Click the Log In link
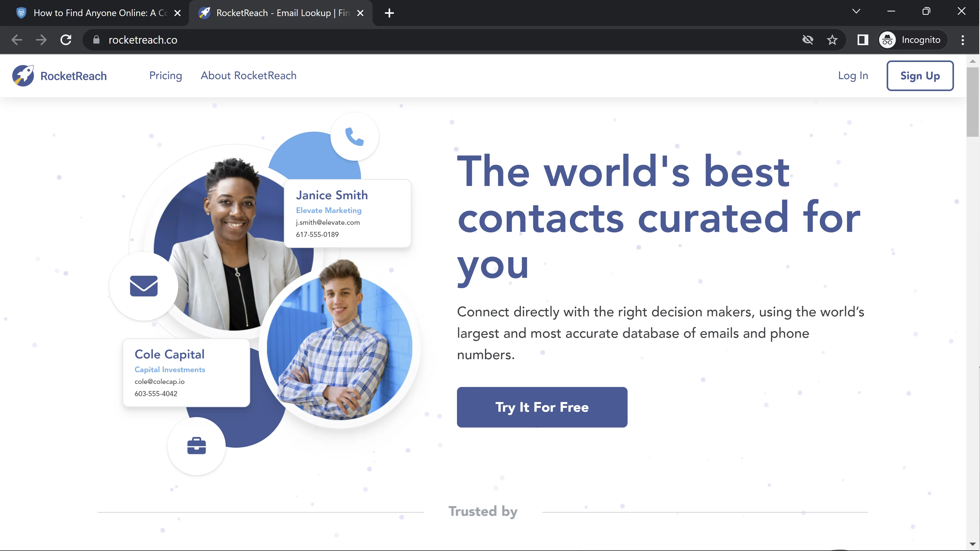 [x=853, y=76]
